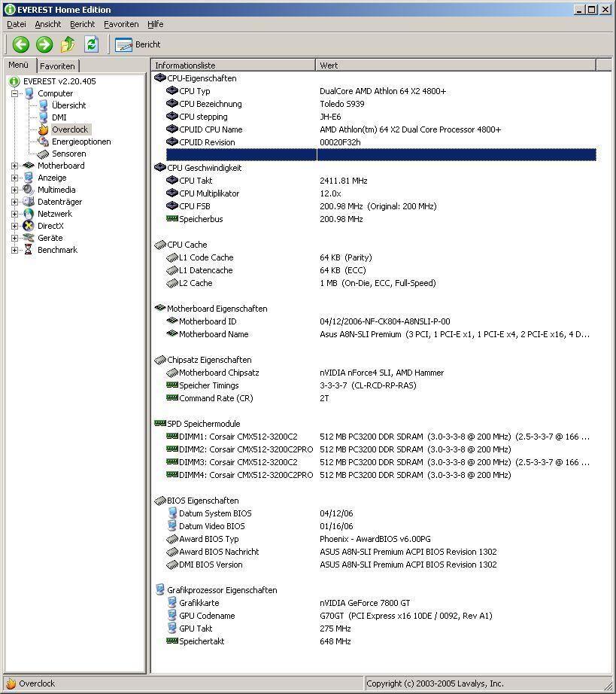Refresh the page with the refresh icon
This screenshot has height=694, width=616.
(x=91, y=44)
